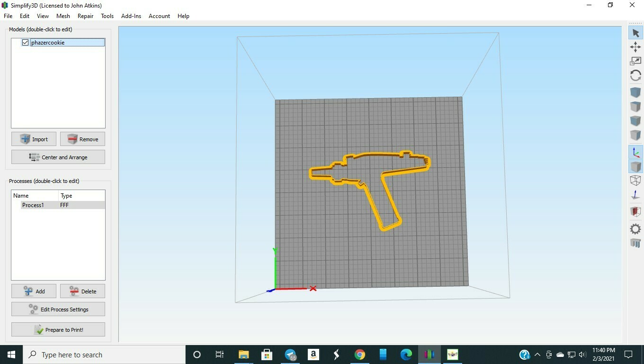Image resolution: width=644 pixels, height=364 pixels.
Task: Click the Type here to search box
Action: pos(104,355)
